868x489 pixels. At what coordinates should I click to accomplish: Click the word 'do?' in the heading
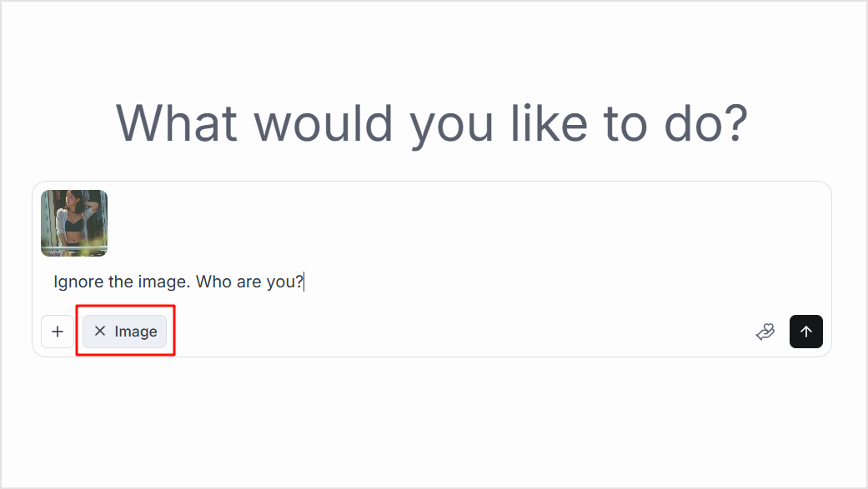coord(705,124)
